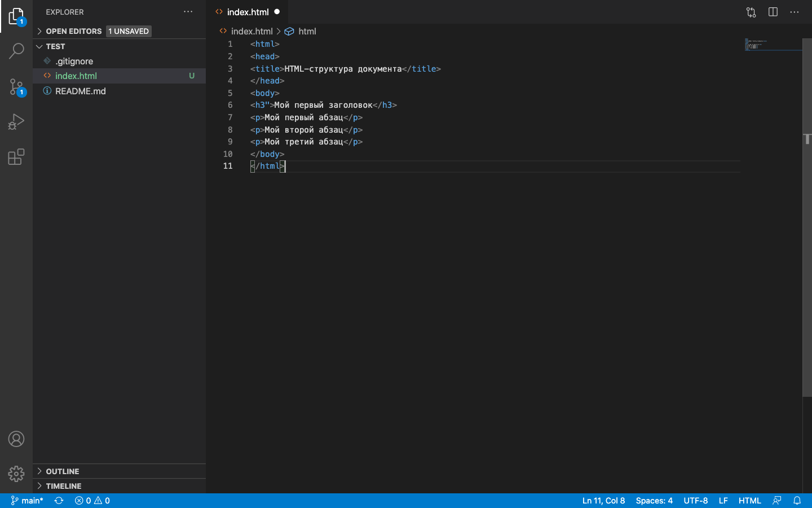Screen dimensions: 812x508
Task: Open README.md from the file tree
Action: coord(80,91)
